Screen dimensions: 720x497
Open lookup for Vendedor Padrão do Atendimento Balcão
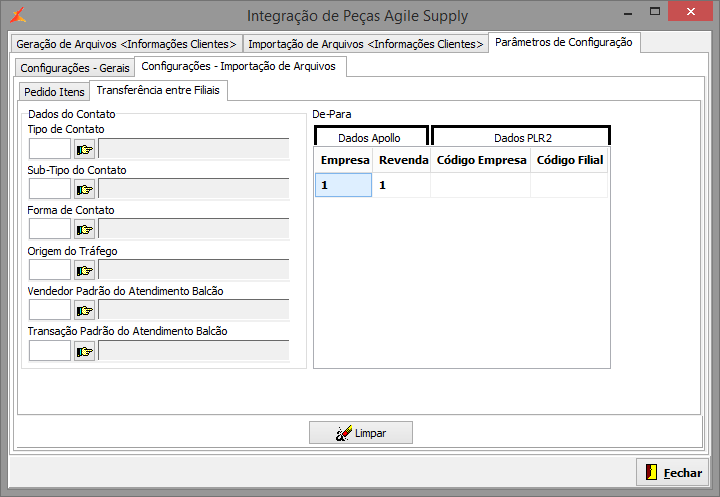click(84, 311)
